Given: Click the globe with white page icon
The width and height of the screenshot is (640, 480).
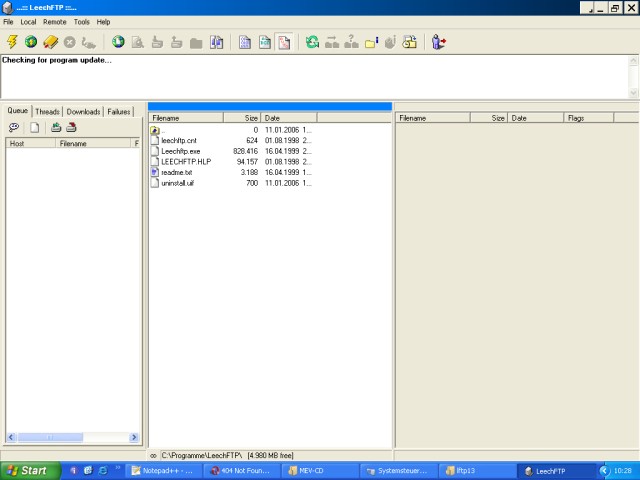Looking at the screenshot, I should coord(118,42).
